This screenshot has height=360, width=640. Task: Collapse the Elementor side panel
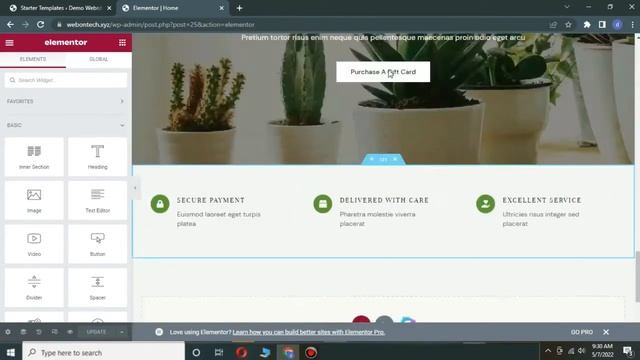[135, 188]
